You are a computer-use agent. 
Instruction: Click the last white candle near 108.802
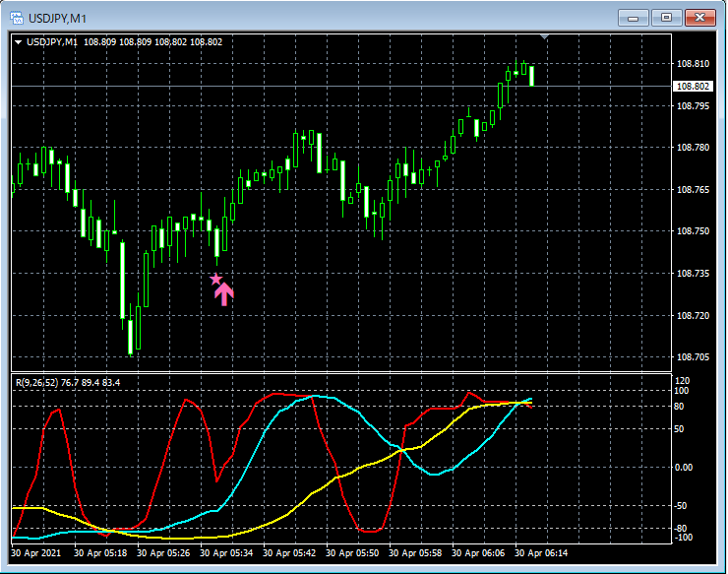tap(531, 76)
